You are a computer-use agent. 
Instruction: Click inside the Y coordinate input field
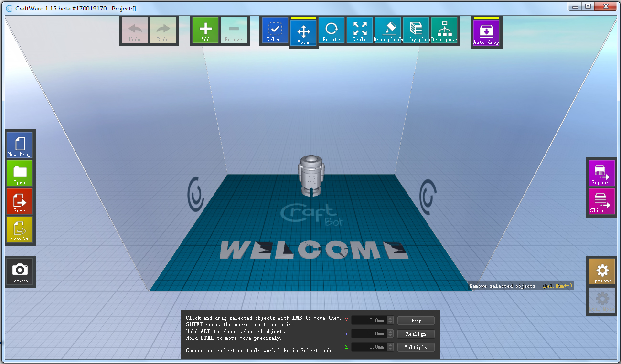(370, 333)
